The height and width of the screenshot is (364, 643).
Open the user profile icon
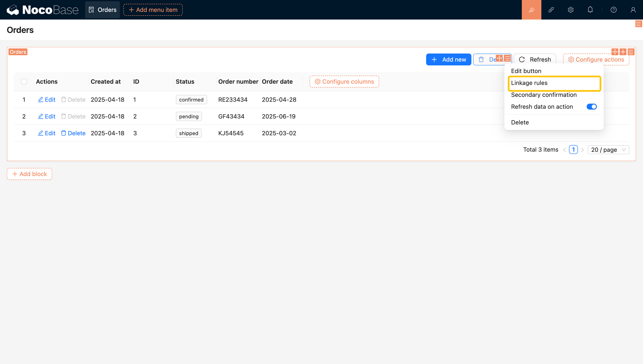click(x=633, y=10)
